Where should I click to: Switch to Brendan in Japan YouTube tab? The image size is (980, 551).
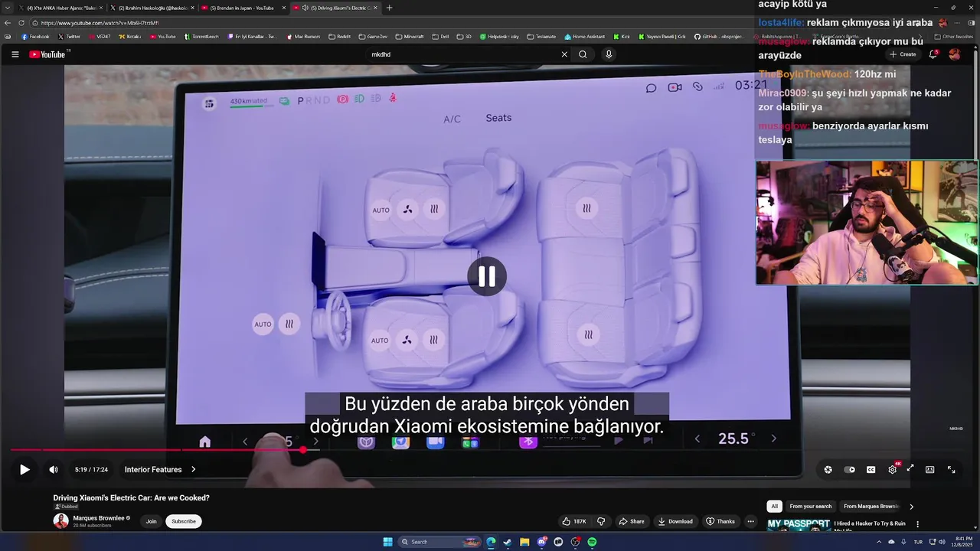coord(243,8)
